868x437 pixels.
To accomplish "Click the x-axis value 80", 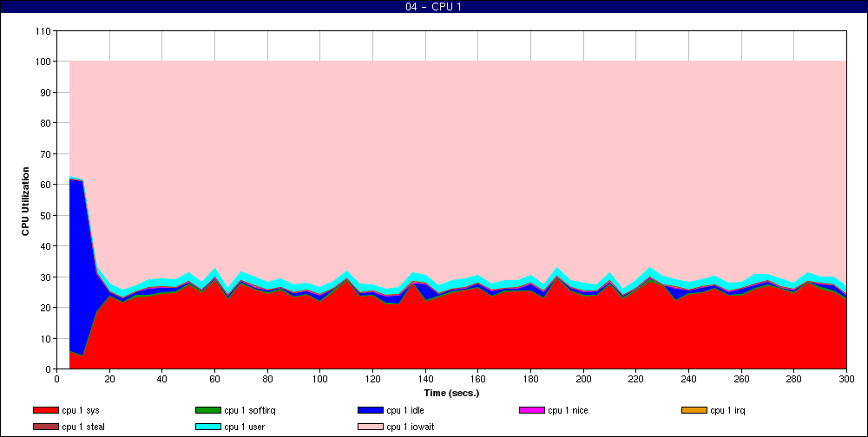I will (x=267, y=379).
